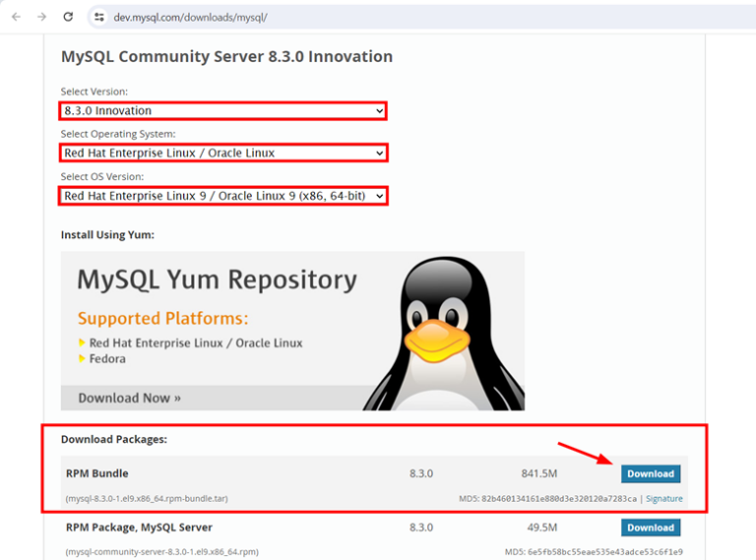Download RPM Package, MySQL Server
This screenshot has width=756, height=560.
click(x=651, y=528)
